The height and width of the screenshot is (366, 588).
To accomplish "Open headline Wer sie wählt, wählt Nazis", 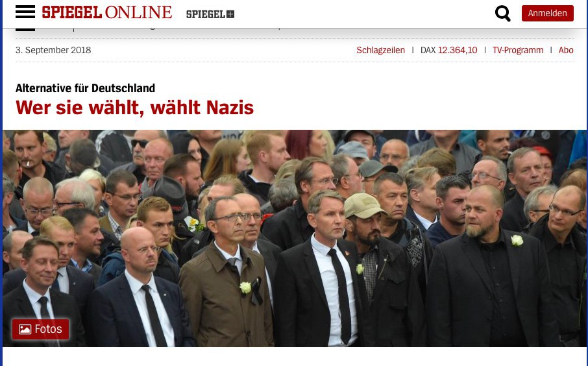I will (134, 108).
